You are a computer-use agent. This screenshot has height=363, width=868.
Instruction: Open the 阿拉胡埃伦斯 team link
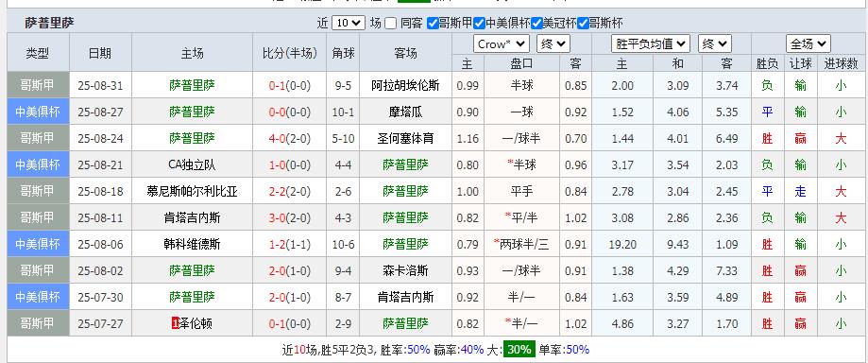405,86
